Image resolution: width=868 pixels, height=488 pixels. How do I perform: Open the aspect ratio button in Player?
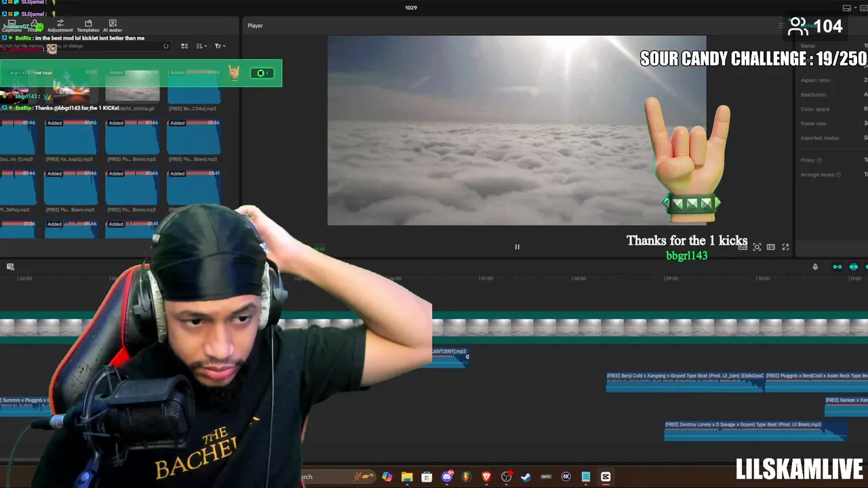tap(771, 247)
